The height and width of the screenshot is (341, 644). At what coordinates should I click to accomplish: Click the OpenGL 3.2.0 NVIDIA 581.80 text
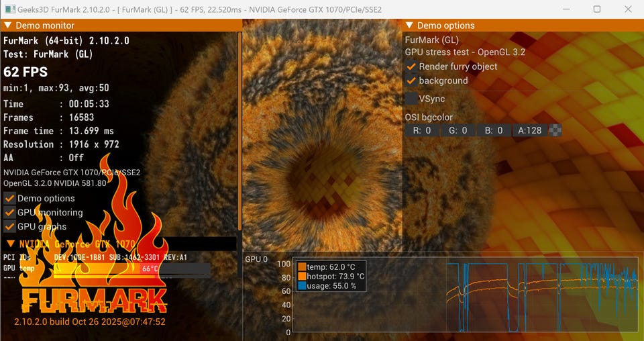click(55, 183)
